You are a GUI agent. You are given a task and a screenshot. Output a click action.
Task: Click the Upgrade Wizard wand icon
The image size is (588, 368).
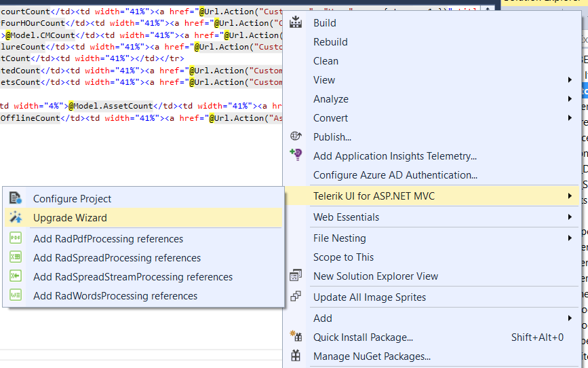tap(16, 218)
